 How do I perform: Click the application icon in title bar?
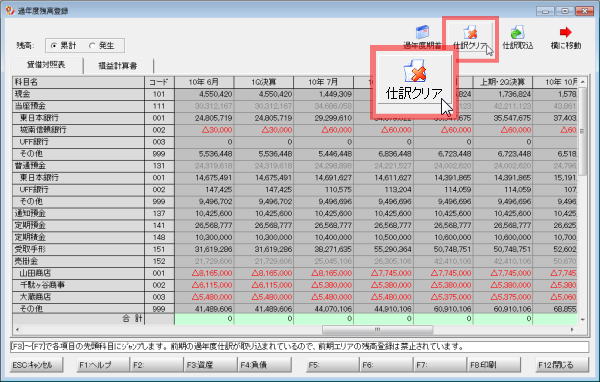tap(10, 10)
